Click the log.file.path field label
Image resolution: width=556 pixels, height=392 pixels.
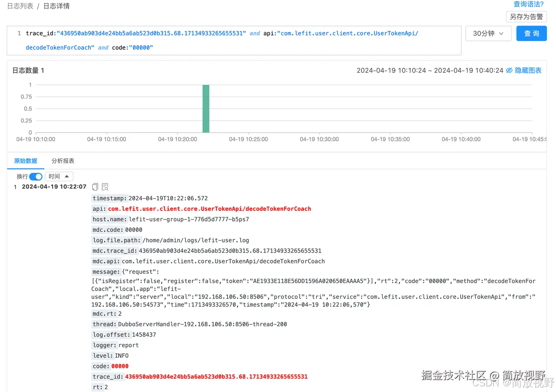117,240
